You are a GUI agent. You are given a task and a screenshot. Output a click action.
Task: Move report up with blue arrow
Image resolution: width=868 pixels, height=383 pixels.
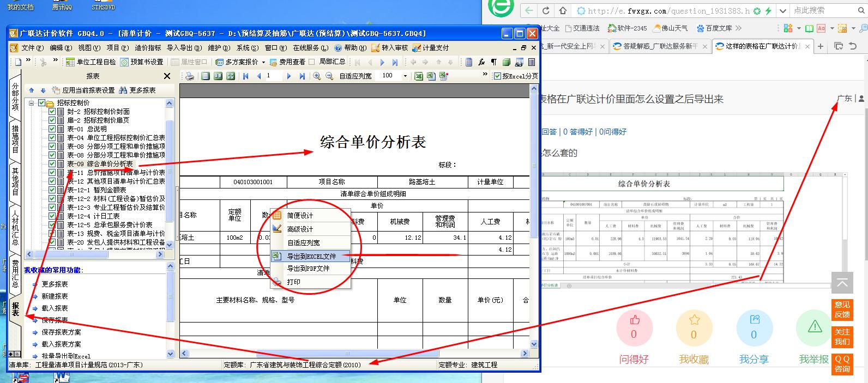tap(32, 90)
